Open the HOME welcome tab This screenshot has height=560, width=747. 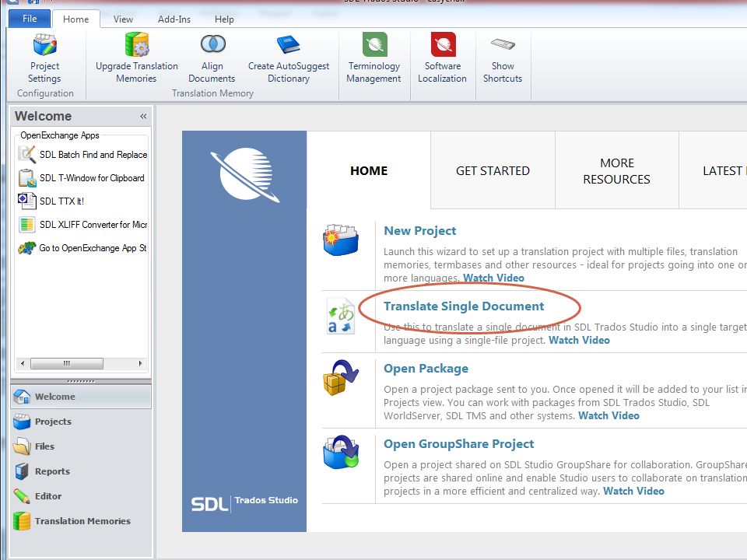(x=369, y=170)
